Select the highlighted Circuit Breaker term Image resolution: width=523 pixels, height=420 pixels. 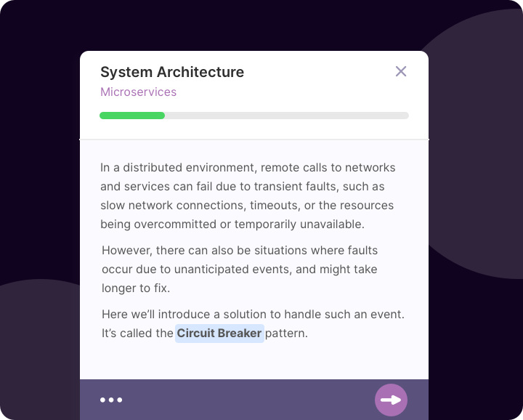point(219,333)
